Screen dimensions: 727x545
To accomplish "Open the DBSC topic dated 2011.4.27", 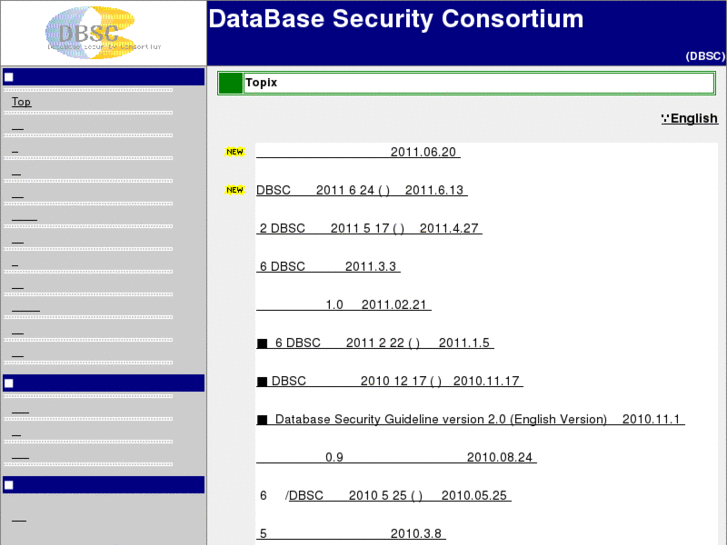I will [369, 229].
